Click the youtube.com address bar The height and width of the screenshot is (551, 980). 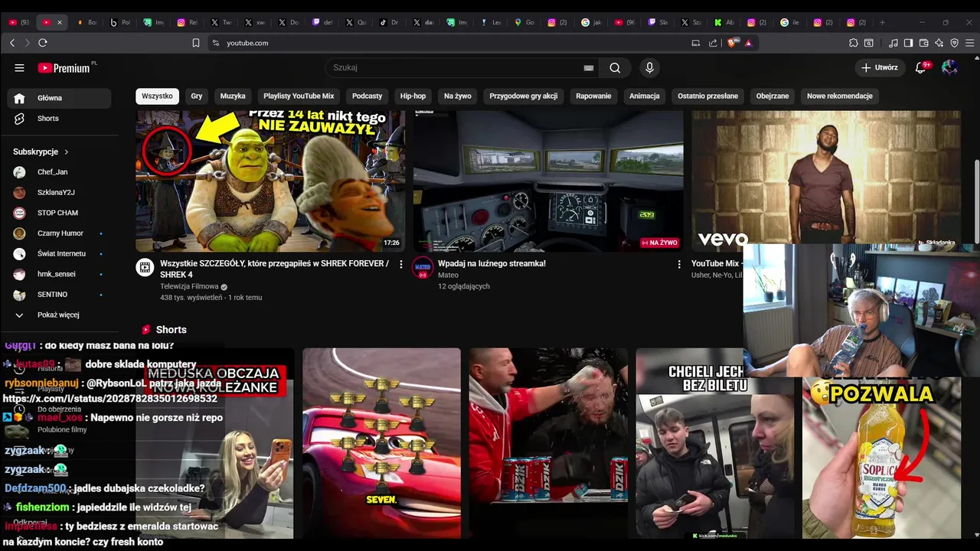456,43
